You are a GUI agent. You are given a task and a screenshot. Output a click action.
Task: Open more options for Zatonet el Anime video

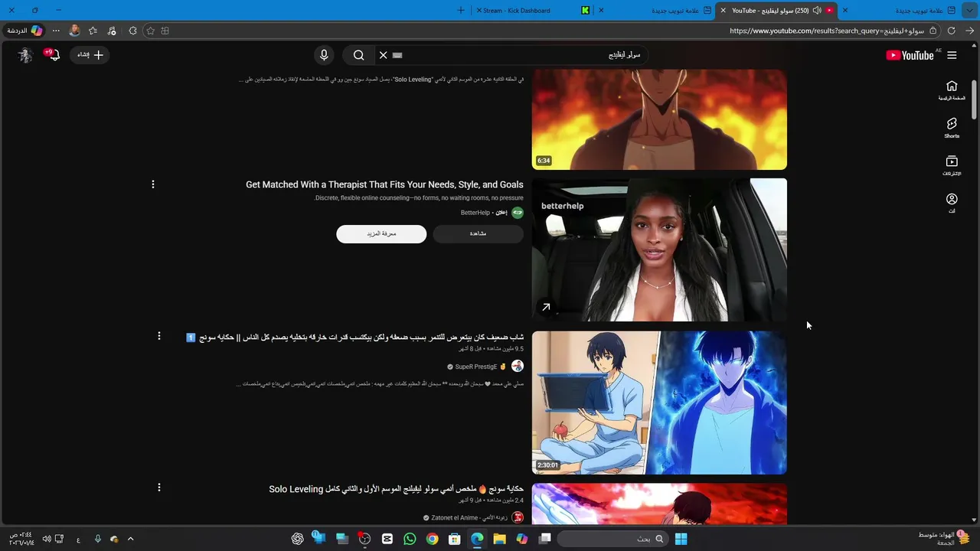[158, 487]
